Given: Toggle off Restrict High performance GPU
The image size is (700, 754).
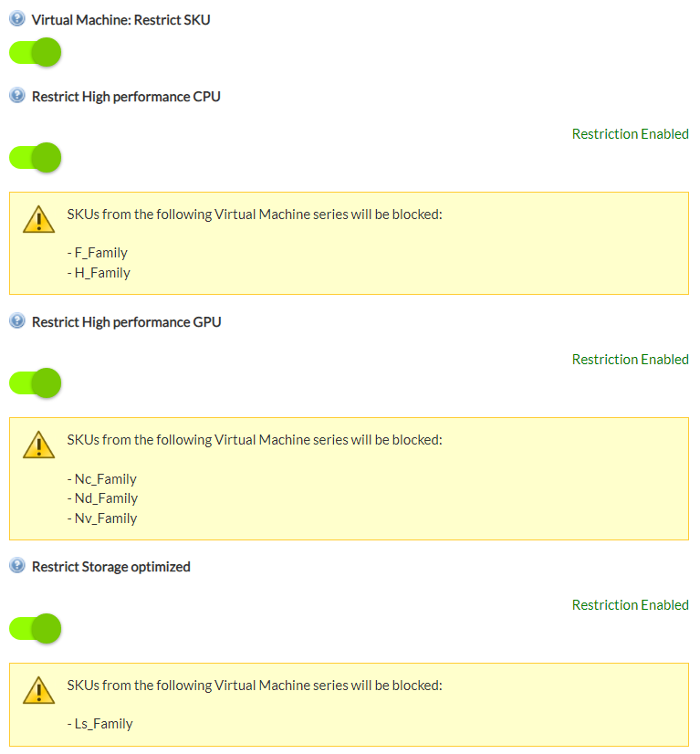Looking at the screenshot, I should pyautogui.click(x=35, y=383).
